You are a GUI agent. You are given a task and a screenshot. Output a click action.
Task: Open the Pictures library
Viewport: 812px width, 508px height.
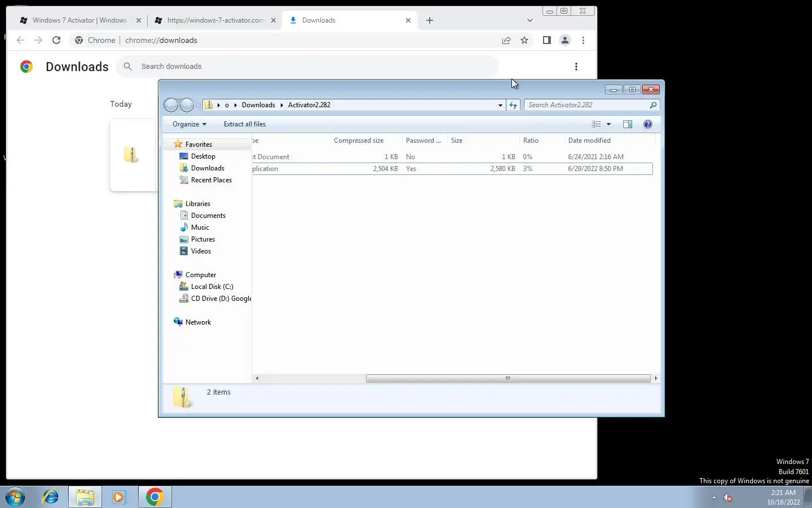pyautogui.click(x=202, y=239)
